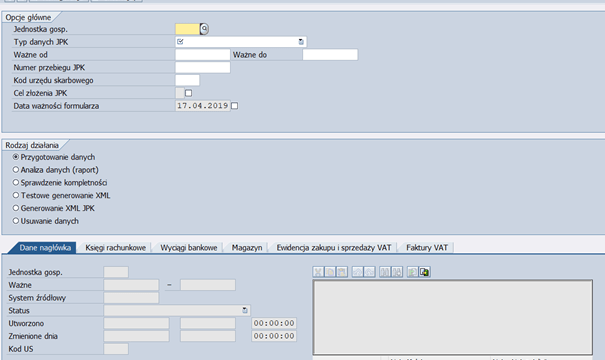Click the System źródłowy label
The image size is (605, 360).
click(37, 298)
